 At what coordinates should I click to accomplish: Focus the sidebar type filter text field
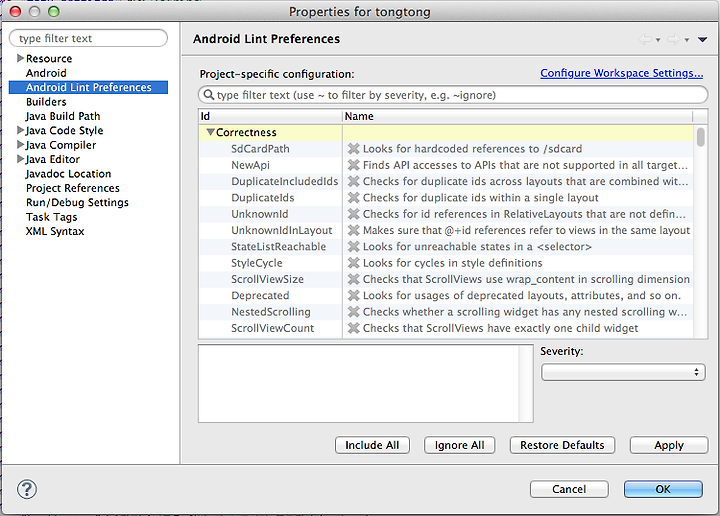click(88, 38)
